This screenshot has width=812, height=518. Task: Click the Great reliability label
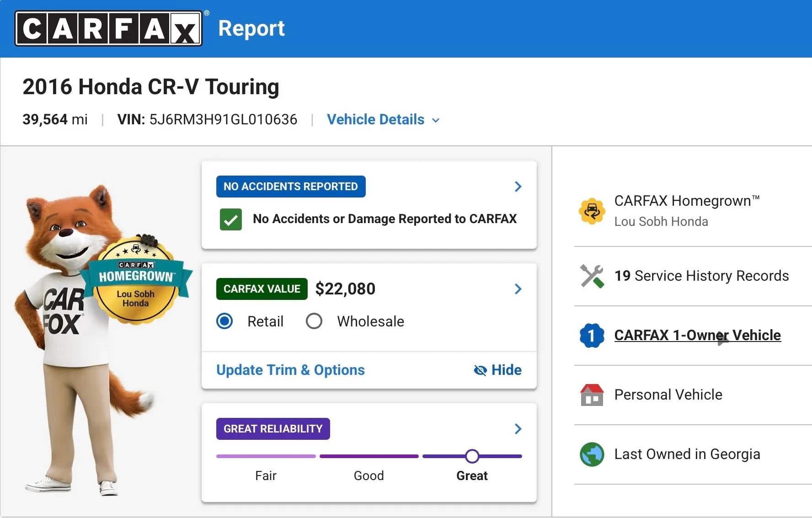pyautogui.click(x=472, y=476)
